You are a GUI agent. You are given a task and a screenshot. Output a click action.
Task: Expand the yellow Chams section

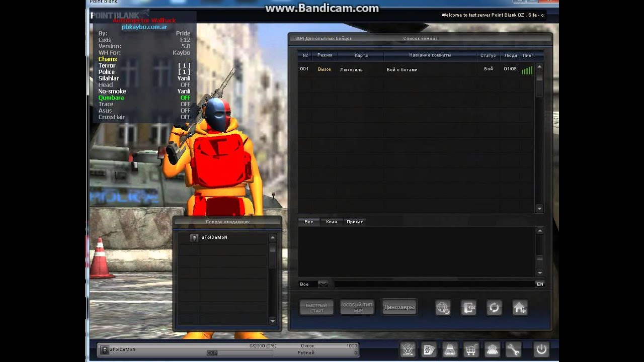[108, 59]
